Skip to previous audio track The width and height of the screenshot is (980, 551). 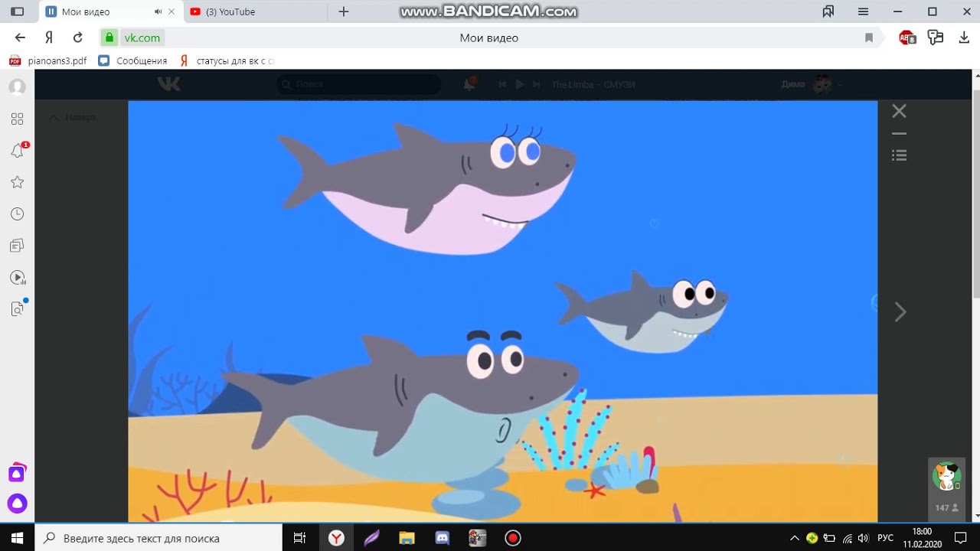click(502, 84)
